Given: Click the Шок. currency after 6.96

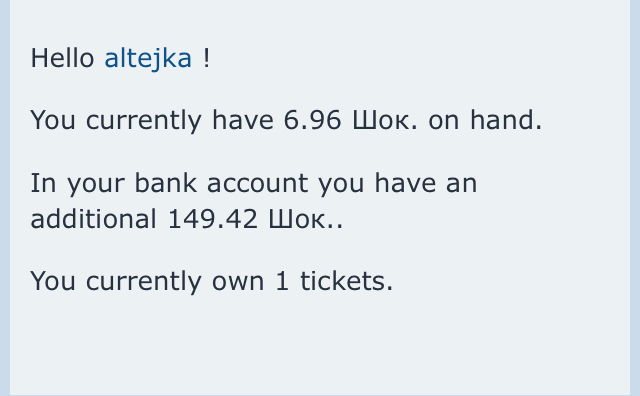Looking at the screenshot, I should 385,120.
